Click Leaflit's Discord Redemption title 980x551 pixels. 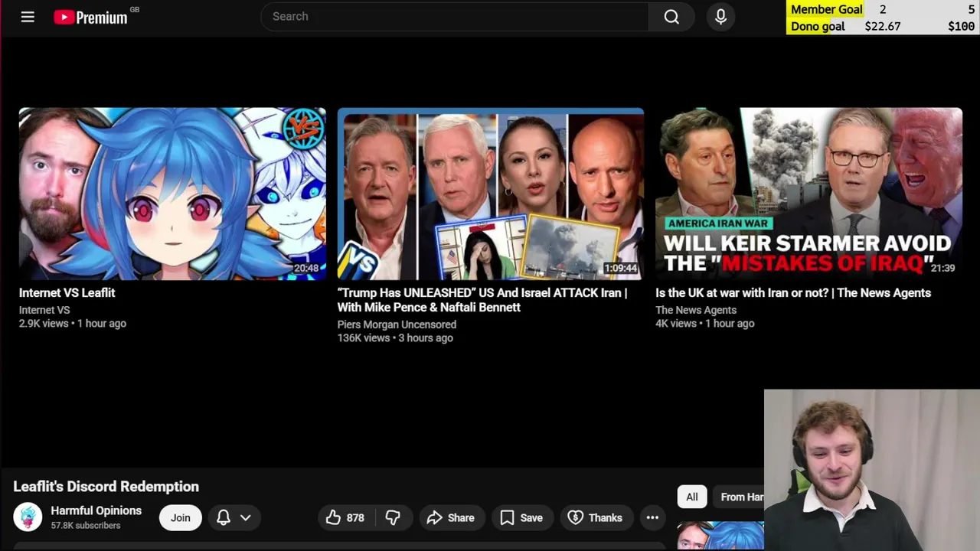pyautogui.click(x=106, y=487)
